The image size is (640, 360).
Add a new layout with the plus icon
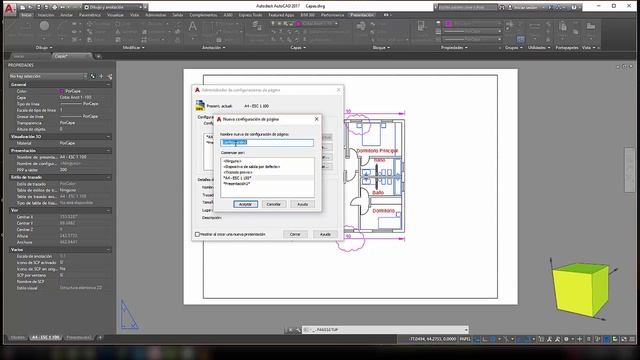click(x=100, y=338)
